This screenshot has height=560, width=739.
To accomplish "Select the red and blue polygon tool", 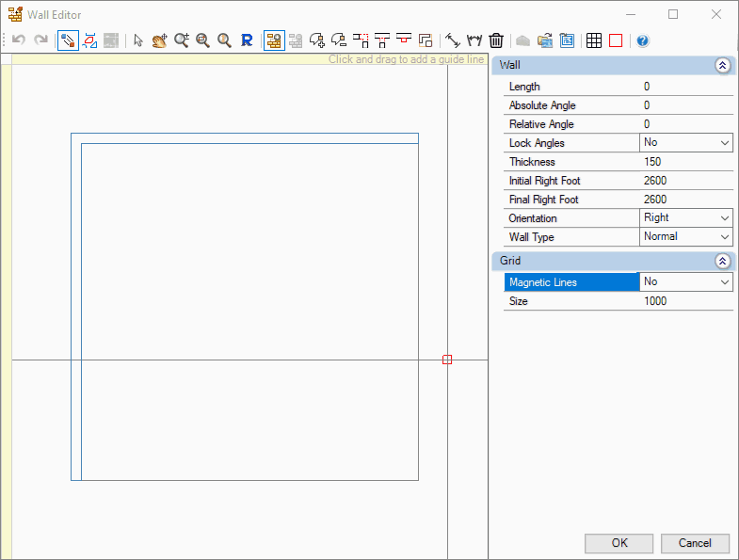I will click(x=89, y=40).
